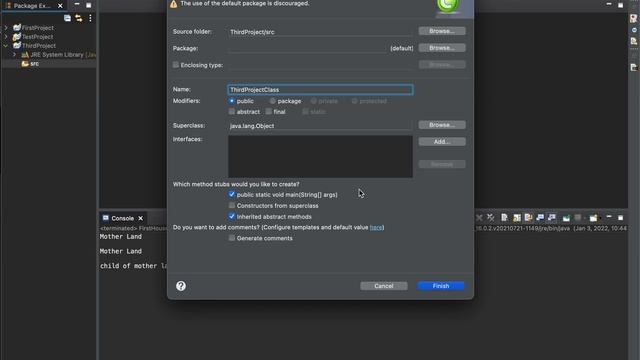Select the private modifier radio button

313,101
